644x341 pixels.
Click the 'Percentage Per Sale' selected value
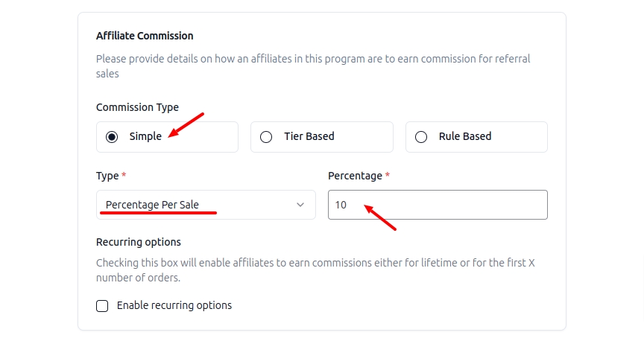[152, 205]
